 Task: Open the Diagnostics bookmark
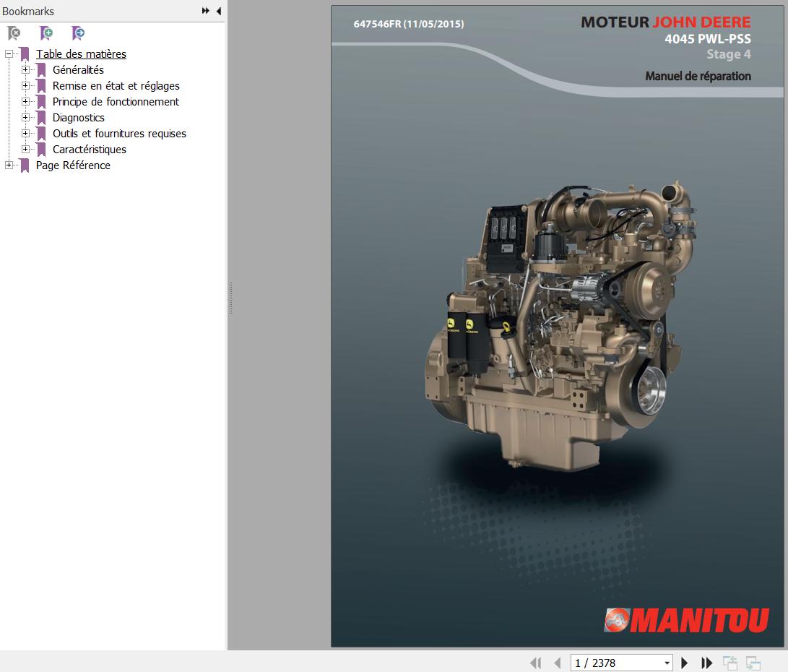79,118
